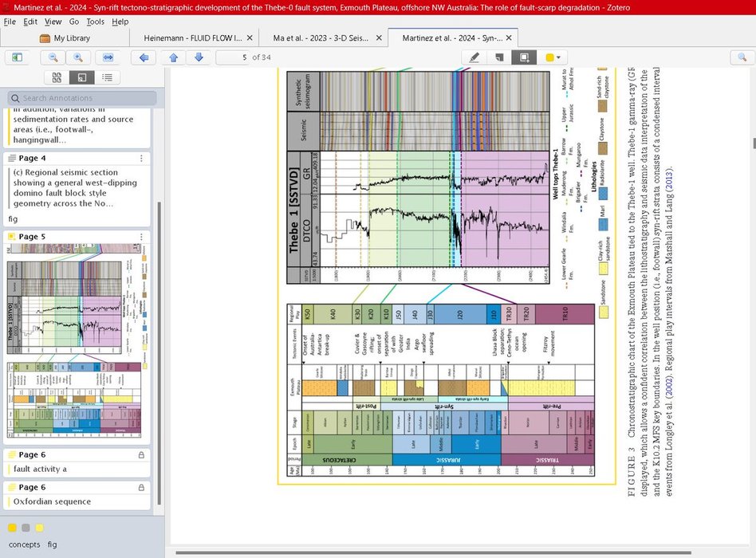Zoom in on the PDF
Viewport: 756px width, 558px height.
tap(77, 57)
